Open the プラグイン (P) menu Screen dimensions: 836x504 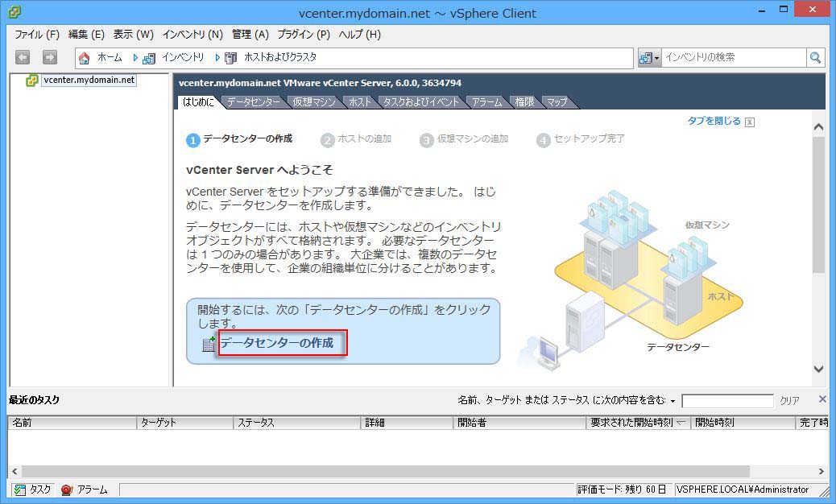[304, 35]
